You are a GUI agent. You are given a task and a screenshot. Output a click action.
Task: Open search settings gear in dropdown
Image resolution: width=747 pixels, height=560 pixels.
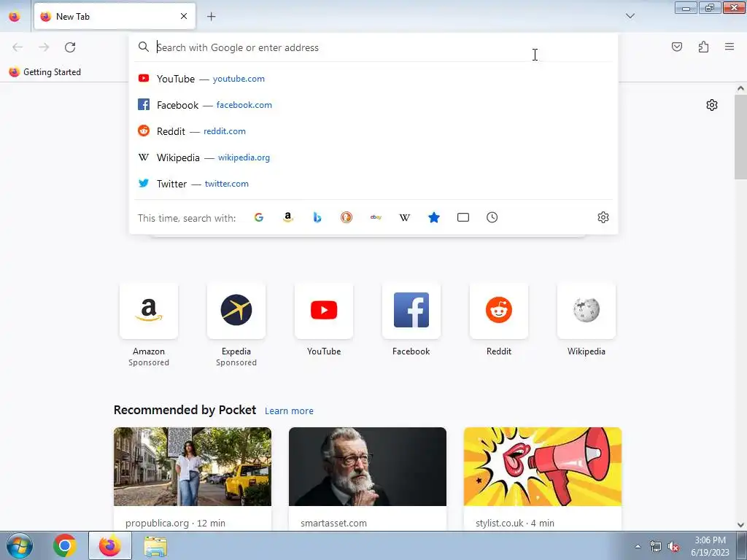603,217
